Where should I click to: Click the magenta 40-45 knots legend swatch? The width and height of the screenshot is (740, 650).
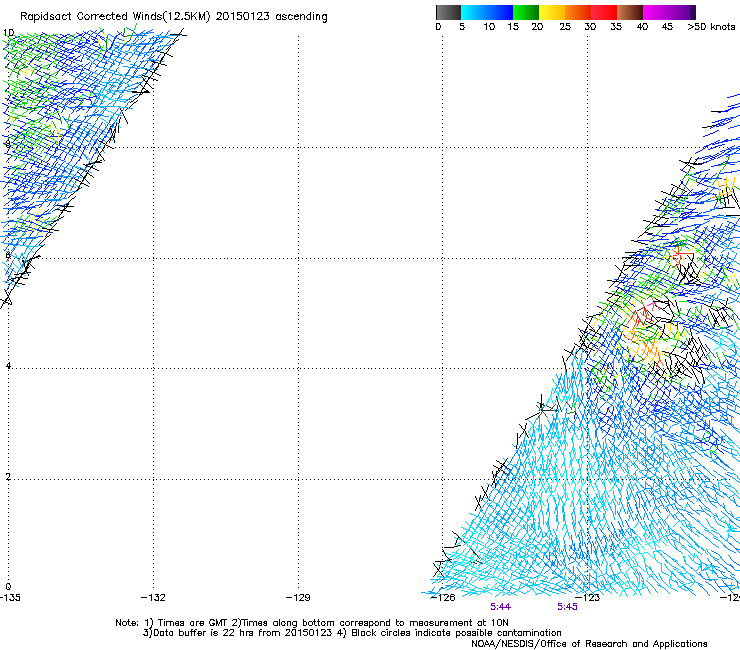click(656, 12)
